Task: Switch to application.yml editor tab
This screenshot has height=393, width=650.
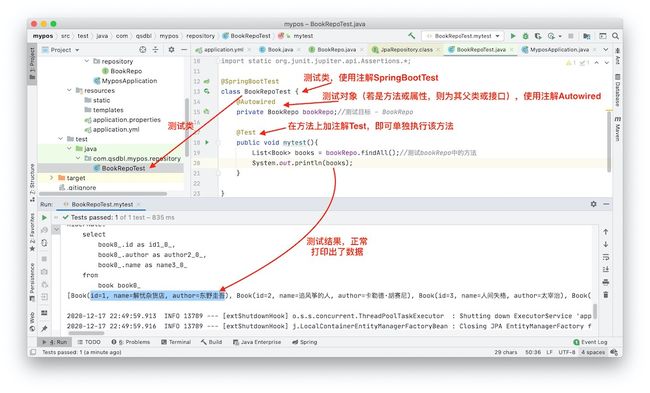Action: point(223,49)
